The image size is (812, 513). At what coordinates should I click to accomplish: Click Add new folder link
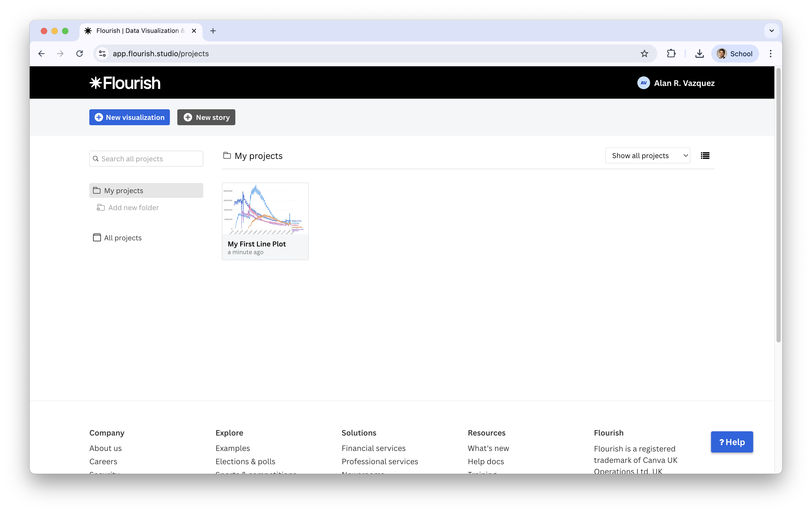pyautogui.click(x=133, y=208)
